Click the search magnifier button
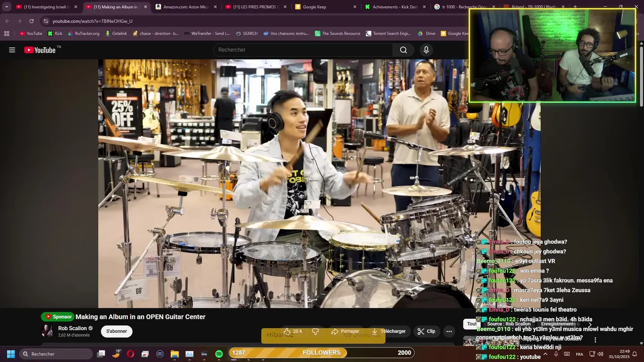Image resolution: width=644 pixels, height=362 pixels. tap(404, 50)
